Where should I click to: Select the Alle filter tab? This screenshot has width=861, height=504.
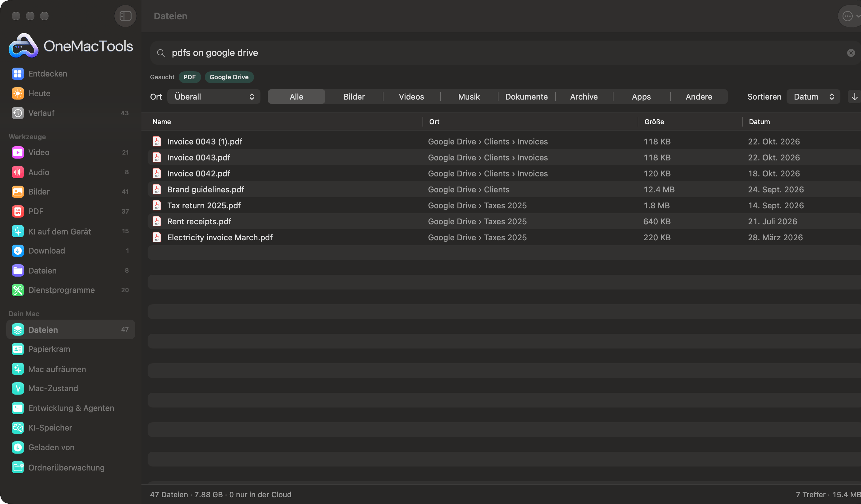(296, 96)
